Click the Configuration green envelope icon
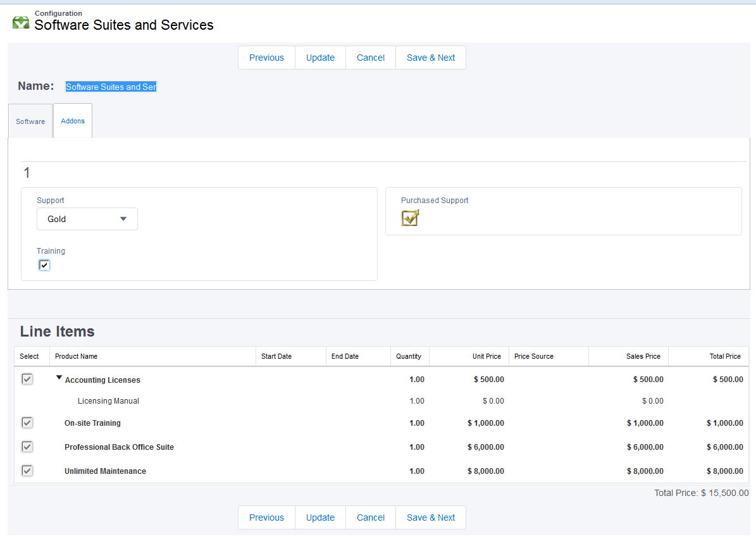 [x=21, y=23]
